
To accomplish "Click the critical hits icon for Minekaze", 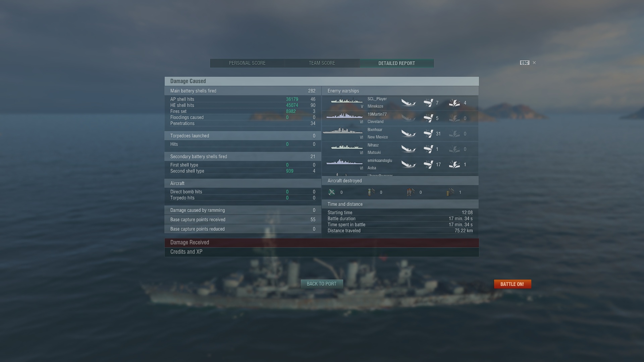I will pyautogui.click(x=454, y=103).
